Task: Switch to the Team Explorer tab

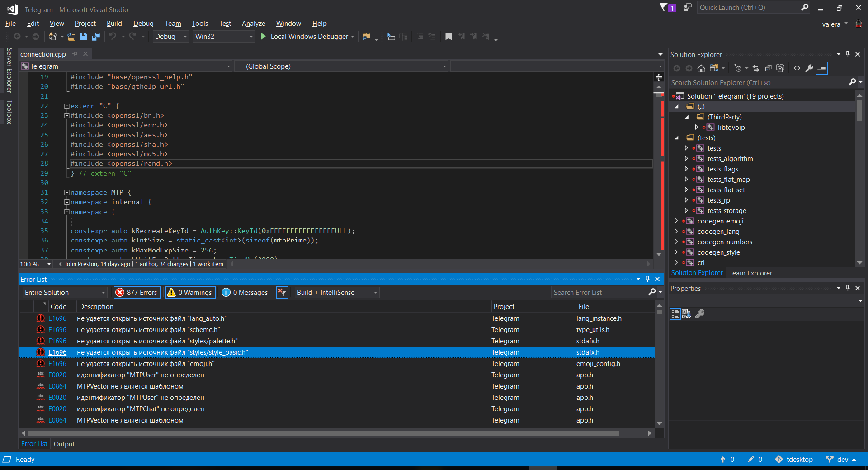Action: pyautogui.click(x=750, y=273)
